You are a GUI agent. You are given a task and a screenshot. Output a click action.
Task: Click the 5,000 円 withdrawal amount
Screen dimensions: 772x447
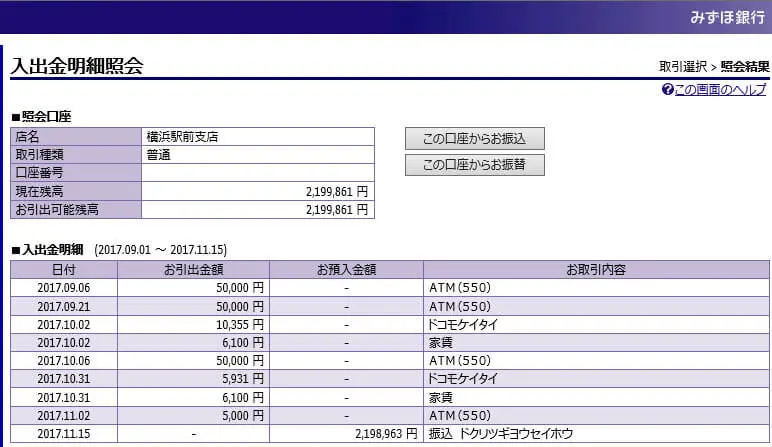243,416
